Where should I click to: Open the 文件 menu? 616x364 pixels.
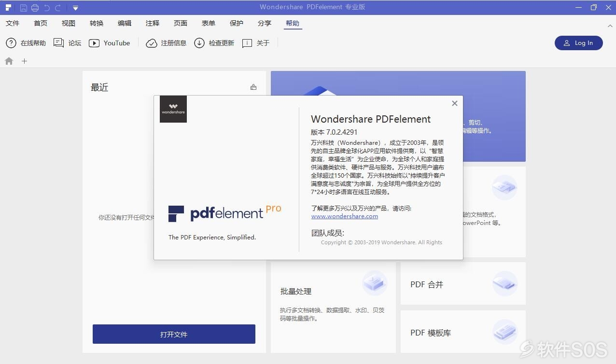click(13, 23)
